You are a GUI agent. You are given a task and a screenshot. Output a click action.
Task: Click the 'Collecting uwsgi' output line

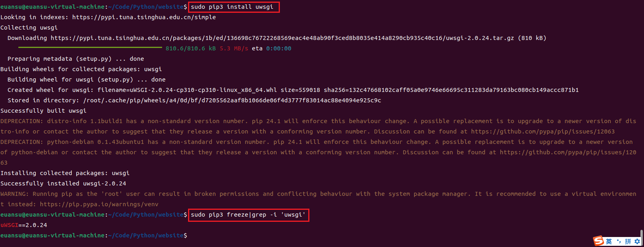[x=29, y=28]
